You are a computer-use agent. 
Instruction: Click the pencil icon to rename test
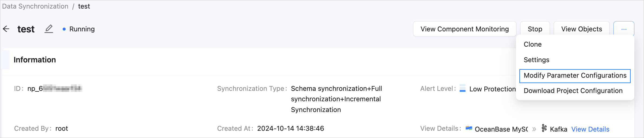point(49,29)
